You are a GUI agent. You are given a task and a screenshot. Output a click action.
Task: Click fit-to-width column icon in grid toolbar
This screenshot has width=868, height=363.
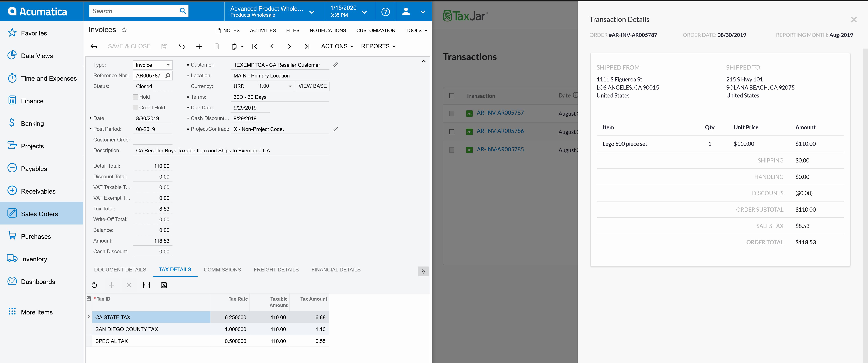(146, 285)
